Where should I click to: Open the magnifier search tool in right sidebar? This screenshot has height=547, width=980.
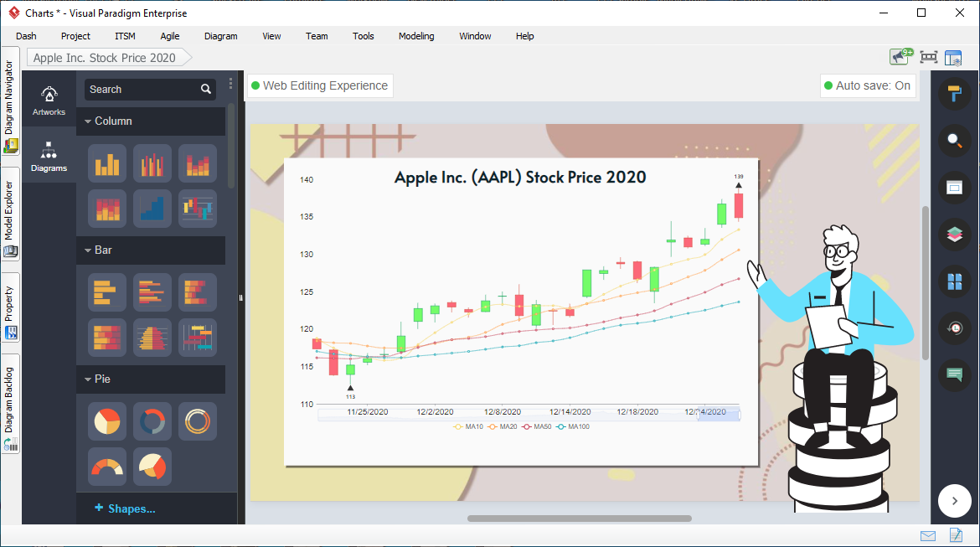click(954, 141)
